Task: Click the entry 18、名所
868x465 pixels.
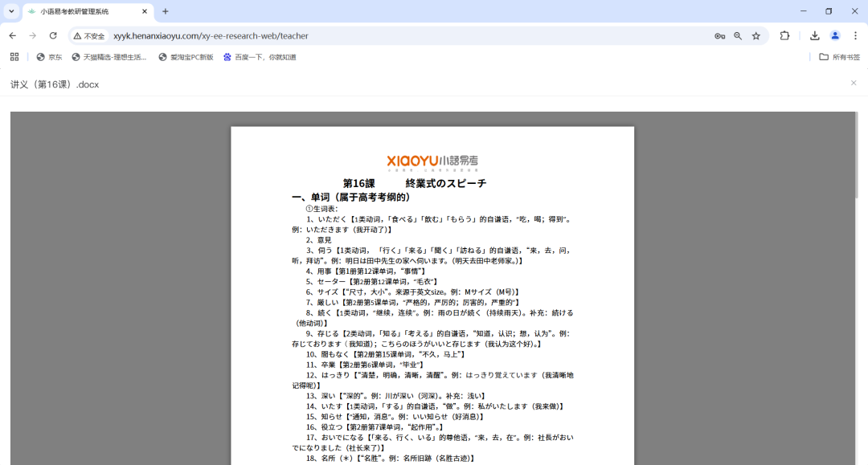Action: tap(391, 459)
